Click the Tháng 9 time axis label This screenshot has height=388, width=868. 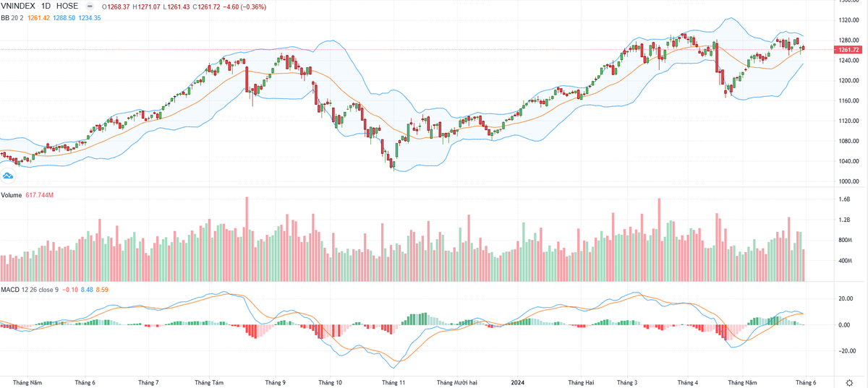275,381
